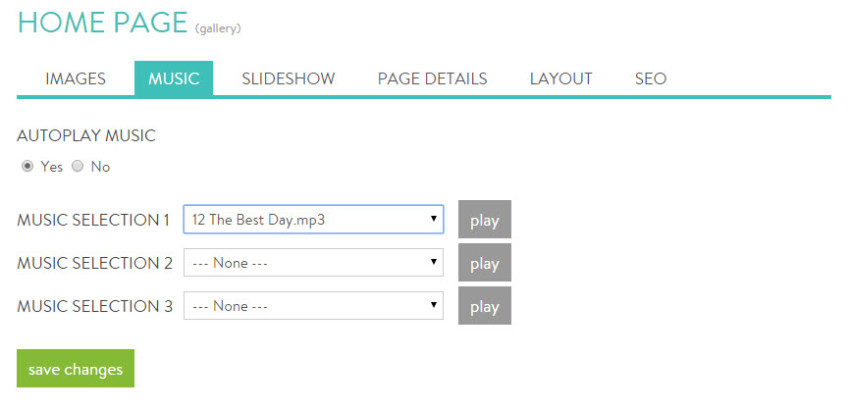Play Music Selection 2 track
850x410 pixels.
[485, 262]
